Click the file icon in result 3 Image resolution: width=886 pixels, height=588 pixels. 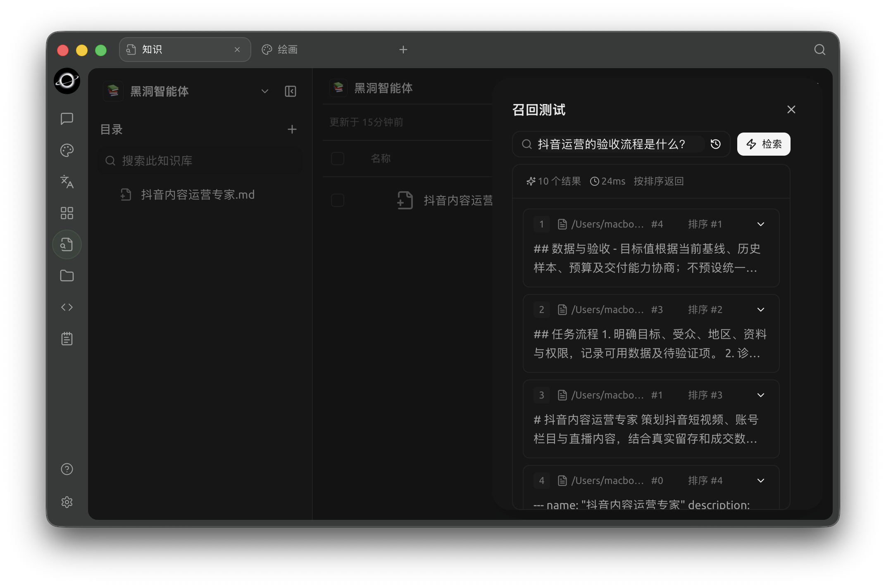tap(562, 395)
